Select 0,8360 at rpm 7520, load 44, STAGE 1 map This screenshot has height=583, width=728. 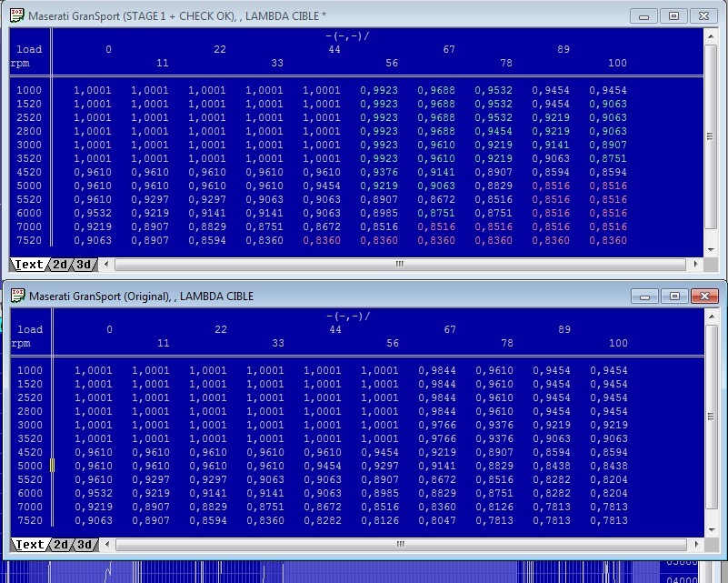tap(322, 240)
